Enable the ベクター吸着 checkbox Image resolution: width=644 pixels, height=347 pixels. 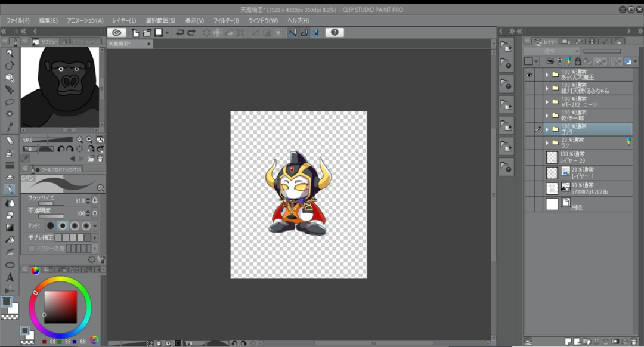(x=31, y=248)
